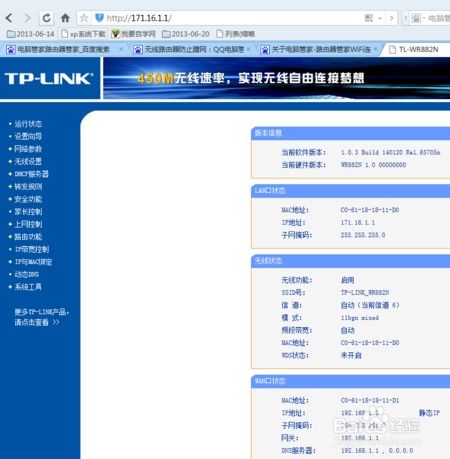The height and width of the screenshot is (459, 450).
Task: Click the 更多TP-LINK产品 请点击查看 link
Action: 41,317
